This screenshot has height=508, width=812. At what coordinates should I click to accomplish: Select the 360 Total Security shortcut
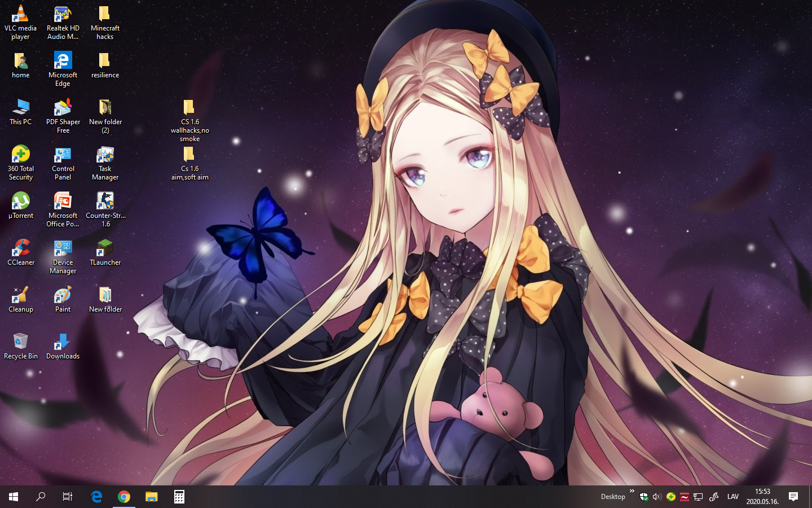point(20,163)
